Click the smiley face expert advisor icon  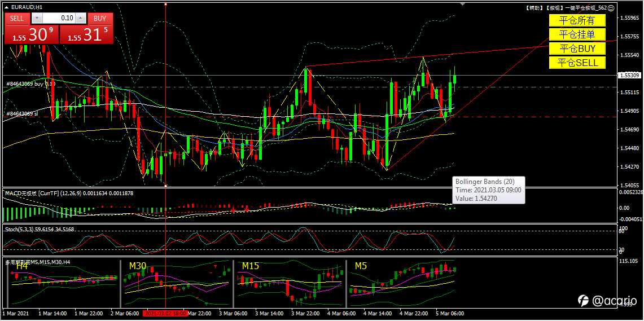(611, 7)
